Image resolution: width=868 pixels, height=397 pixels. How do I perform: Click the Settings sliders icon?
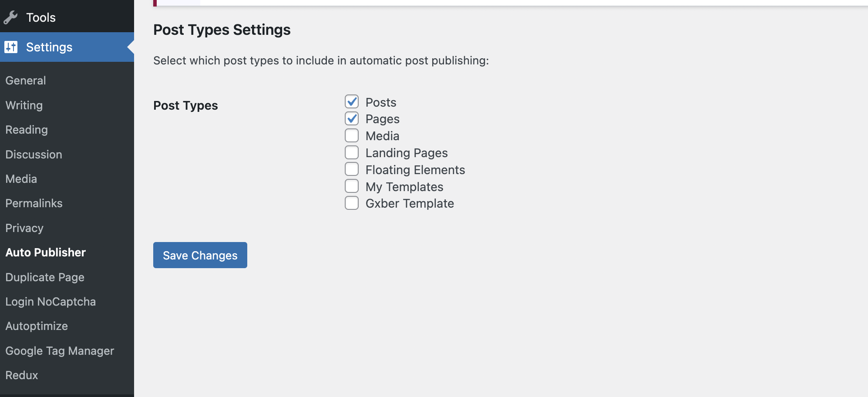tap(11, 47)
